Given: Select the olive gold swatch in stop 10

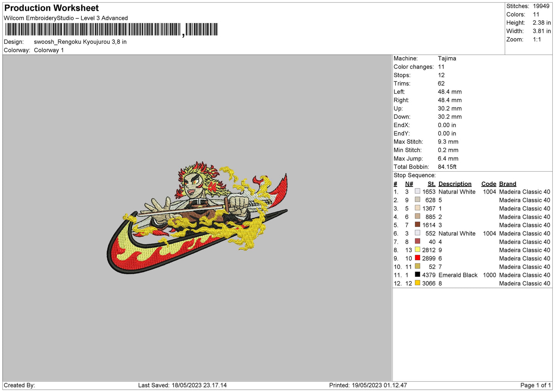Looking at the screenshot, I should 417,266.
